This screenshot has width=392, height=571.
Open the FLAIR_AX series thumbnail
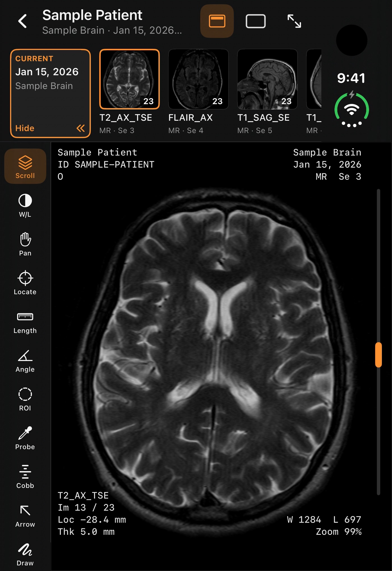point(199,79)
